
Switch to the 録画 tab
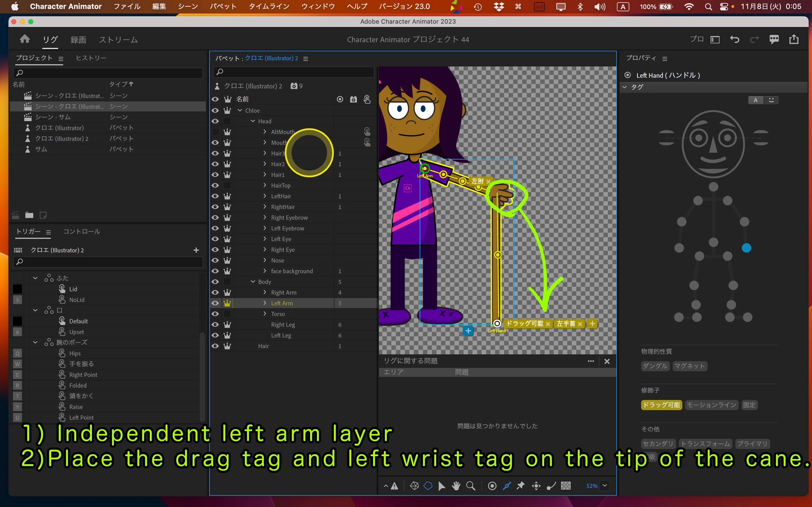coord(78,40)
